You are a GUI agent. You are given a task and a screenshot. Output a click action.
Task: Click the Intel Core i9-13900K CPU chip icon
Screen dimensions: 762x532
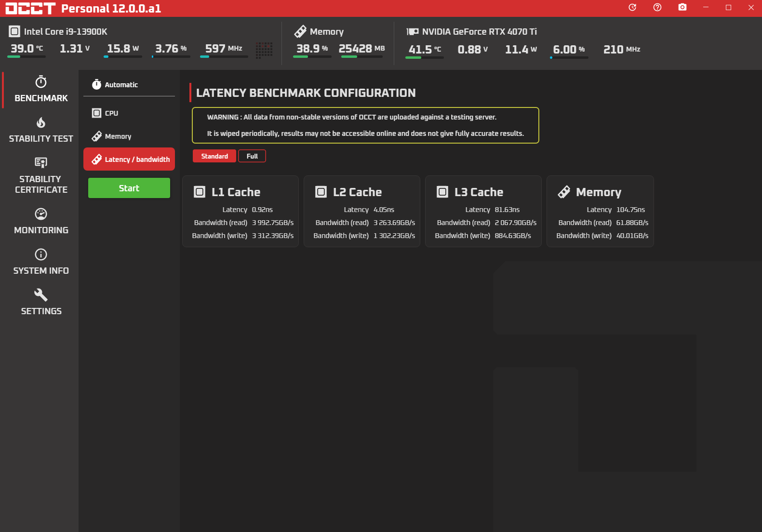click(14, 31)
